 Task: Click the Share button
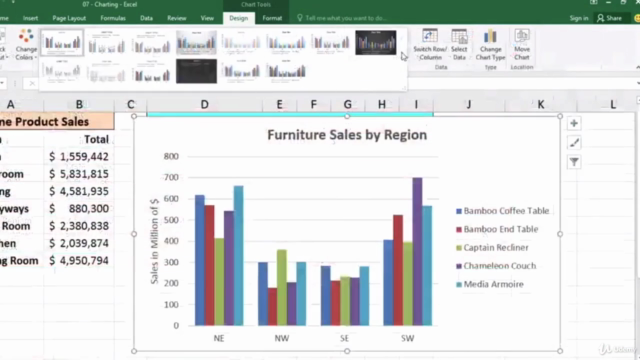tap(609, 18)
